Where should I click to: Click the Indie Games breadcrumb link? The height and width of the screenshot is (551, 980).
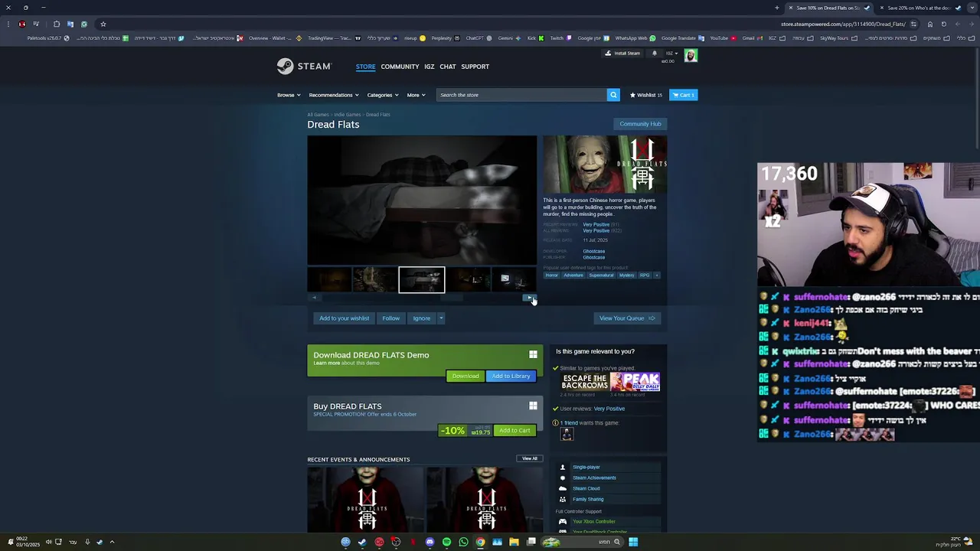pos(347,115)
